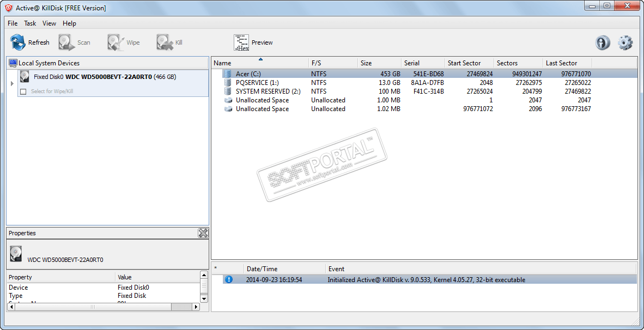Click the properties horizontal scroll right arrow
The image size is (644, 330).
(196, 307)
